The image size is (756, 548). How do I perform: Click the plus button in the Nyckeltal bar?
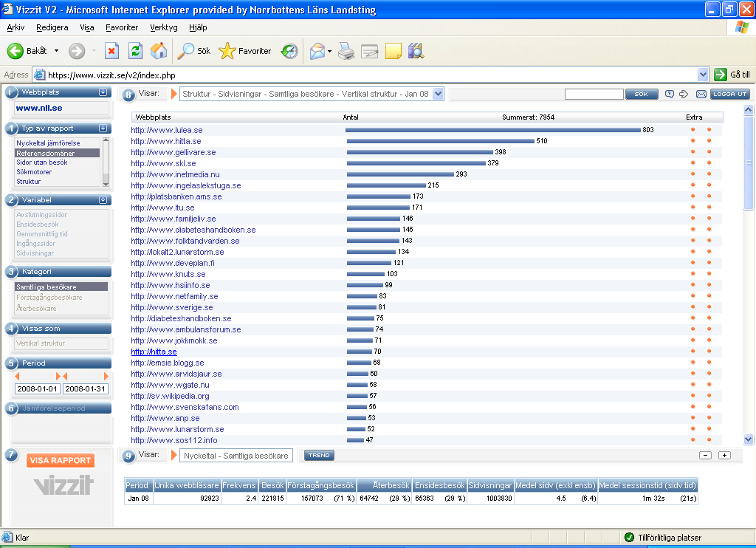725,456
